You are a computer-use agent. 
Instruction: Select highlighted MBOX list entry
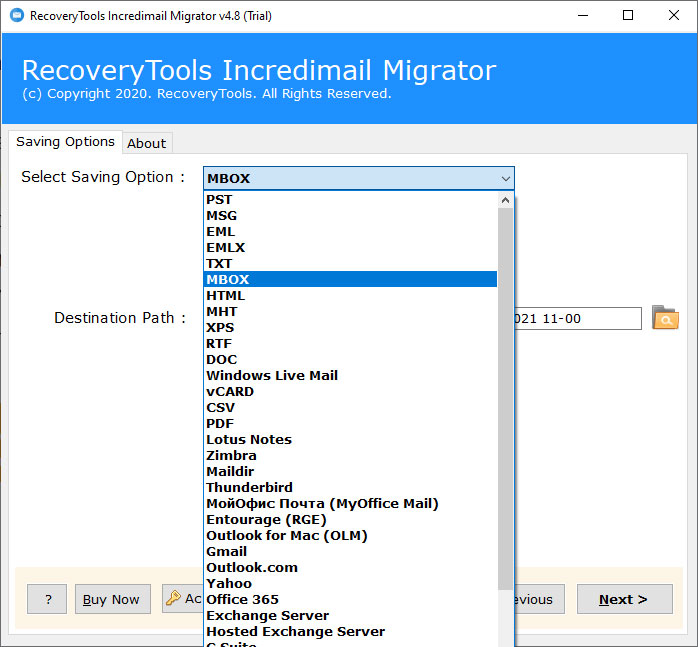point(350,279)
